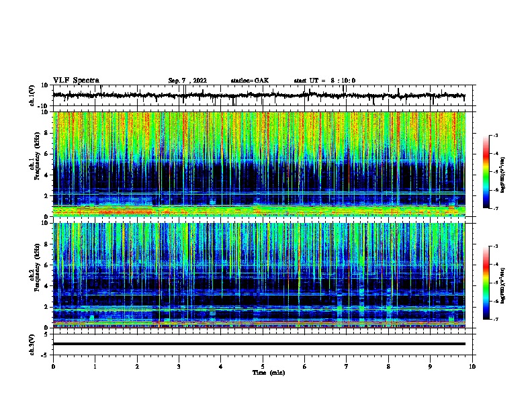Click the "Time (min)" axis title

[x=269, y=373]
